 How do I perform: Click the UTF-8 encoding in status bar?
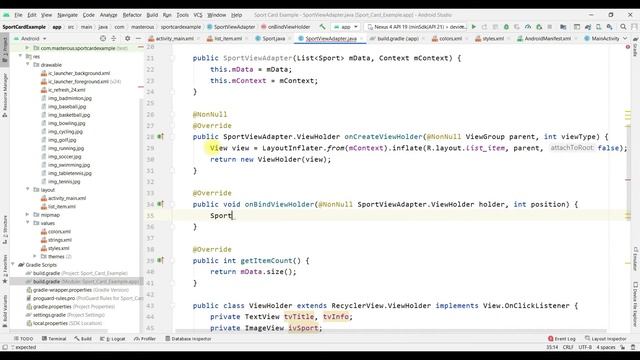coord(585,347)
